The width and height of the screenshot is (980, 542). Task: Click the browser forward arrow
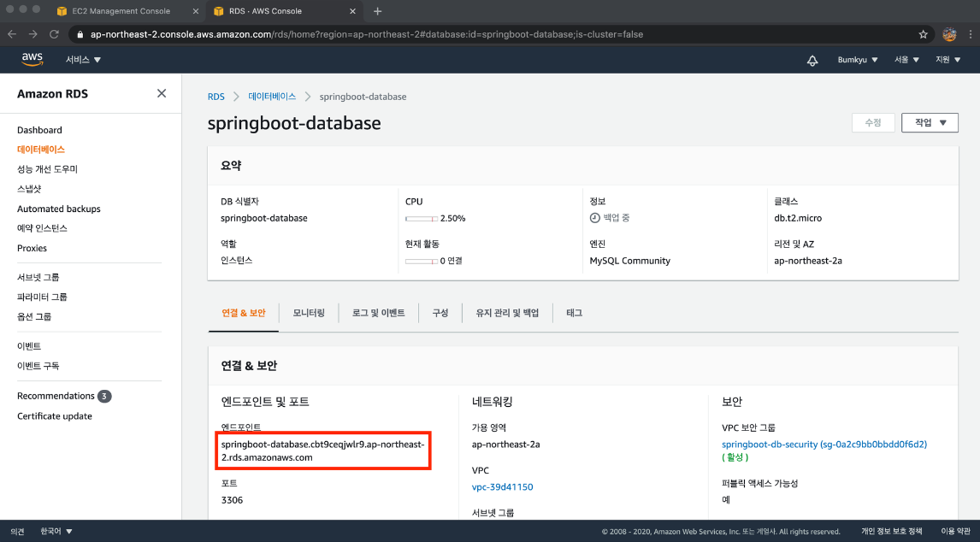coord(33,34)
